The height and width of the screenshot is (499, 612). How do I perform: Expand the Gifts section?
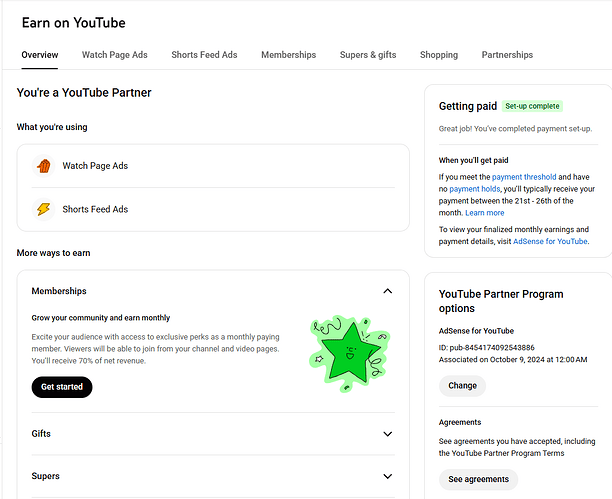(x=388, y=434)
